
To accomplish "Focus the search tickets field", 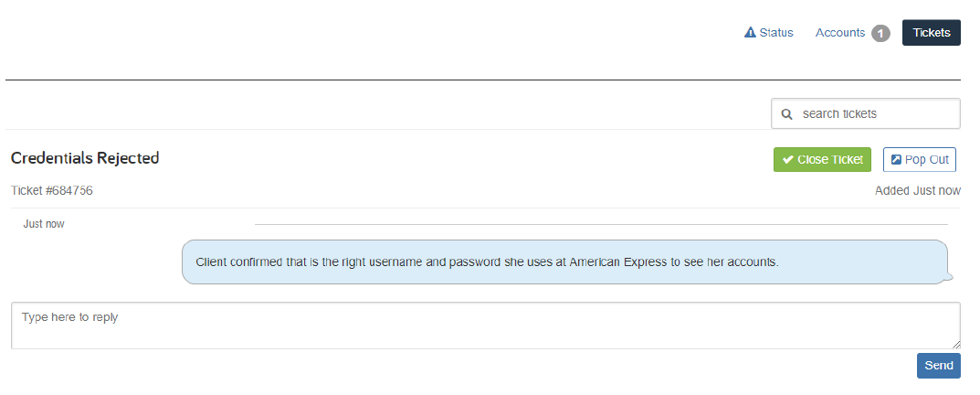I will [x=866, y=114].
